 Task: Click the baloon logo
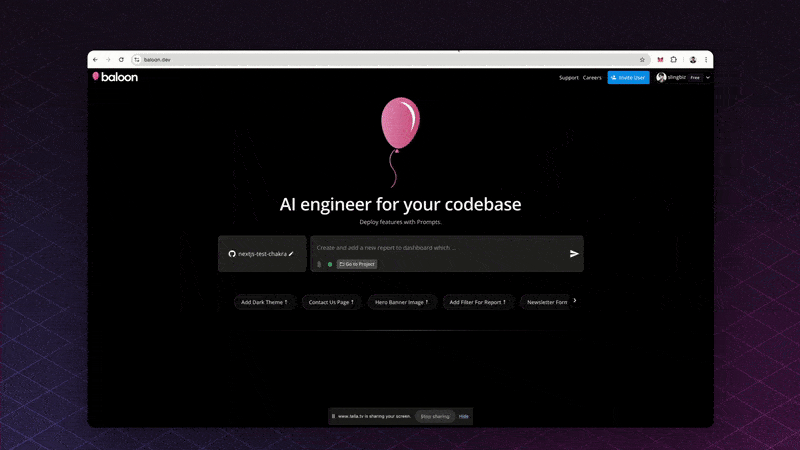click(x=115, y=77)
